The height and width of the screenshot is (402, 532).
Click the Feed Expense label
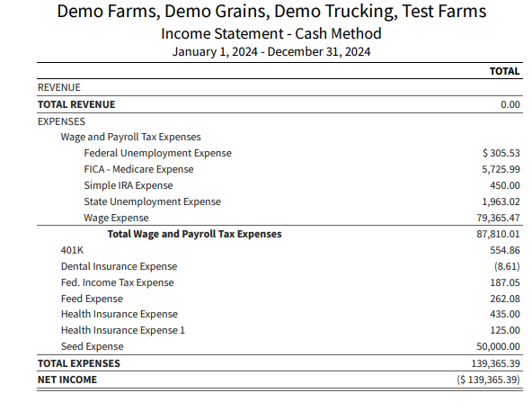coord(92,299)
